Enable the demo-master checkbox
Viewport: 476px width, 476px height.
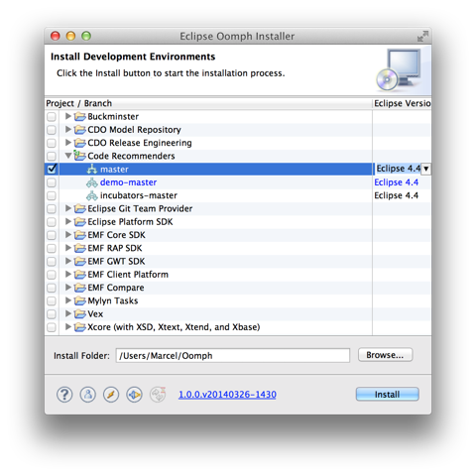52,182
